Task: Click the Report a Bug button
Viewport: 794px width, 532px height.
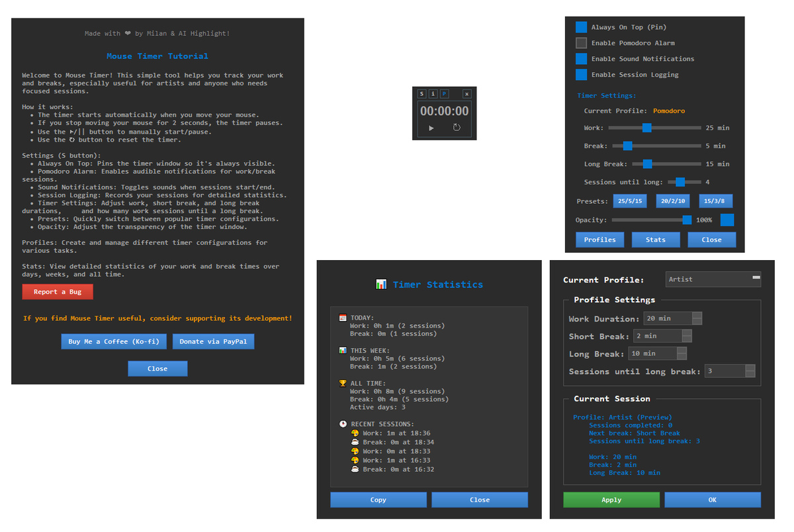Action: 58,292
